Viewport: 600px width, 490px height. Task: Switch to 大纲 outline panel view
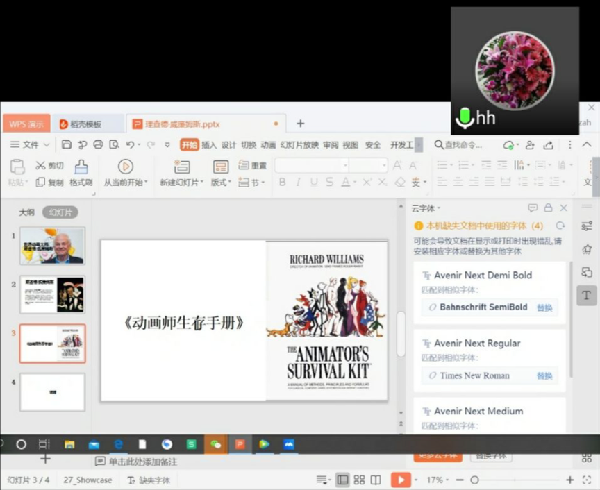point(27,212)
